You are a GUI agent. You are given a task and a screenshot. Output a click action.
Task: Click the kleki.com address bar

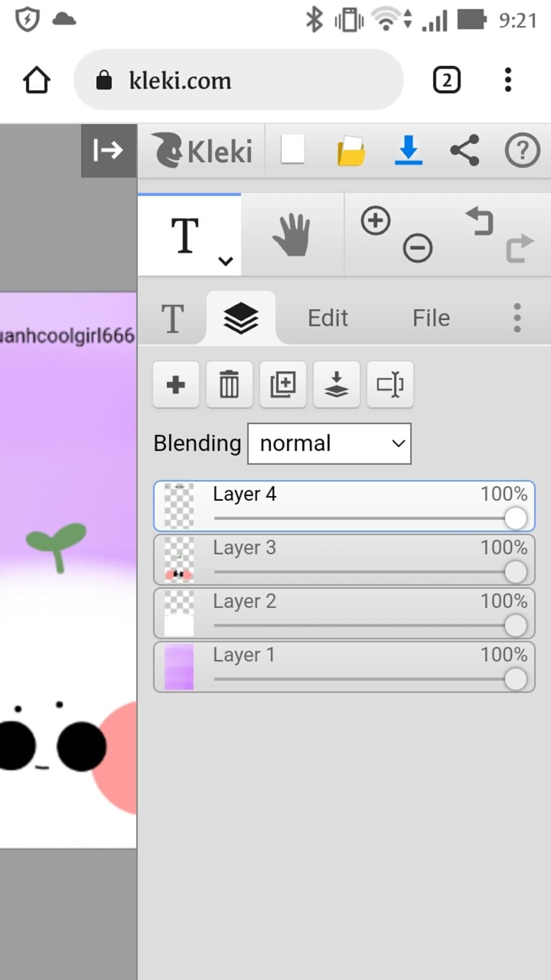(x=238, y=80)
